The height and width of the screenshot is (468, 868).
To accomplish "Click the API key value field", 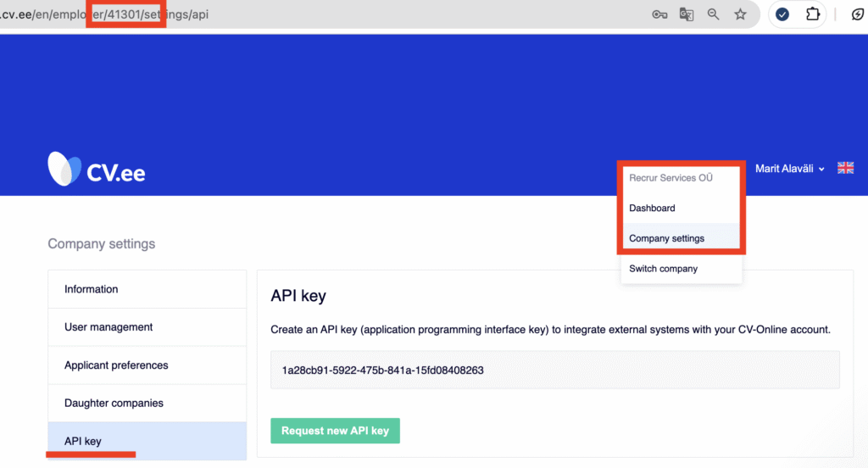I will pos(554,370).
